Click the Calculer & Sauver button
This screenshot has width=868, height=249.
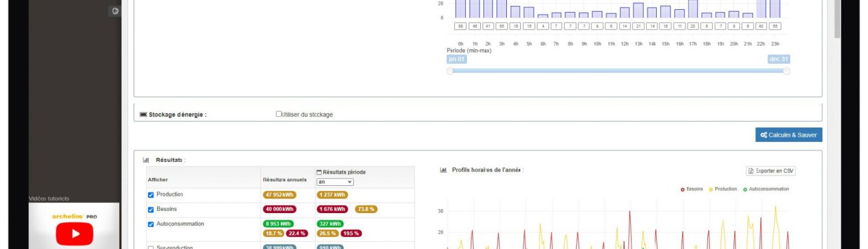coord(789,135)
